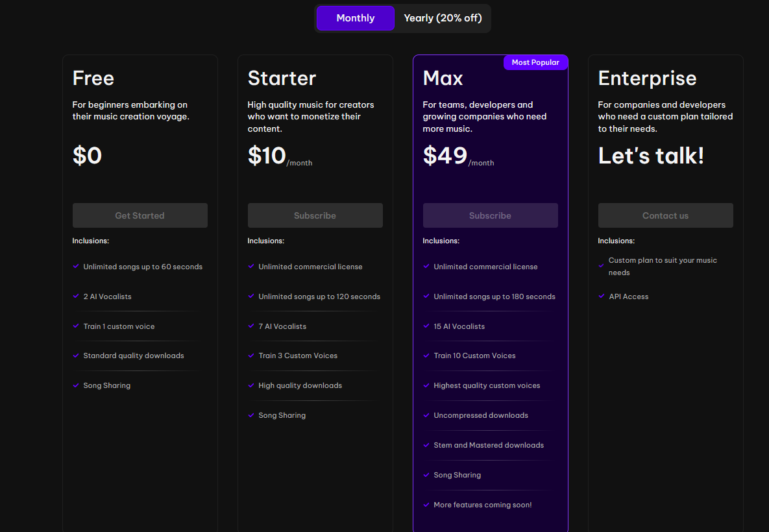Click checkmark beside 2 AI Vocalists
The height and width of the screenshot is (532, 769).
76,296
